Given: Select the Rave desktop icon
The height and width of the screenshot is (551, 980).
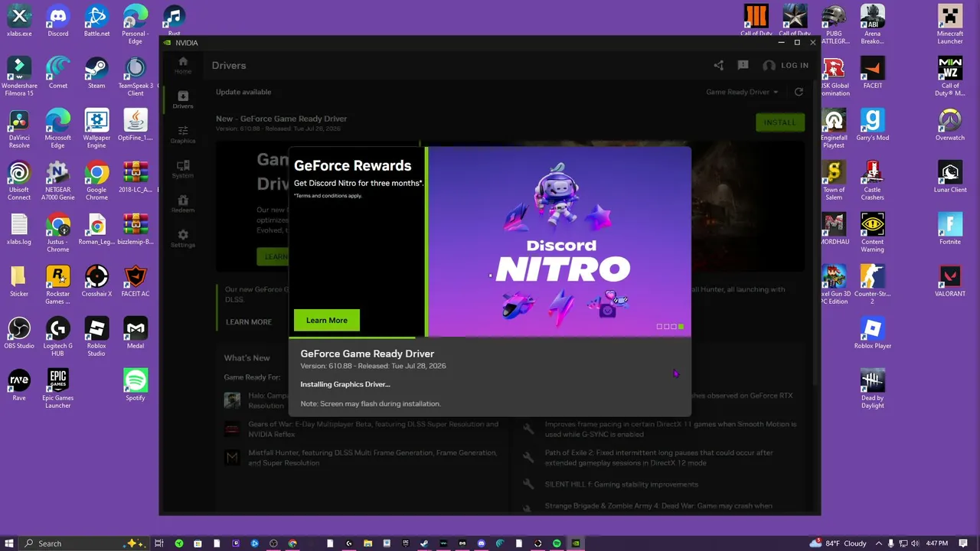Looking at the screenshot, I should click(x=19, y=384).
